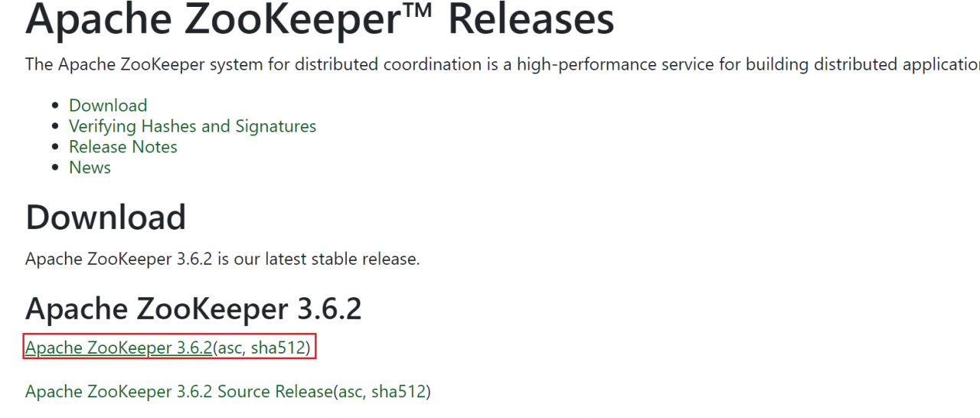Image resolution: width=980 pixels, height=418 pixels.
Task: Click the large Download section heading
Action: (x=106, y=217)
